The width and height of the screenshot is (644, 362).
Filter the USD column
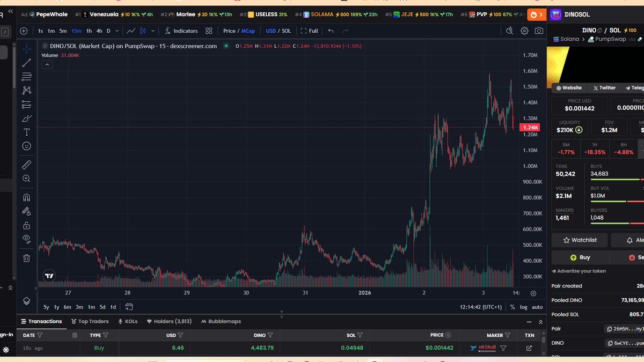click(180, 335)
